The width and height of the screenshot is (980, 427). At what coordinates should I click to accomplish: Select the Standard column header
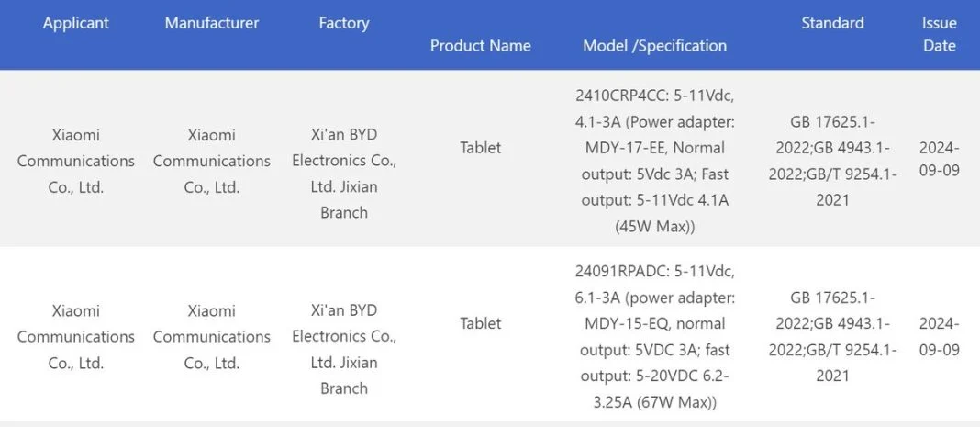coord(832,23)
